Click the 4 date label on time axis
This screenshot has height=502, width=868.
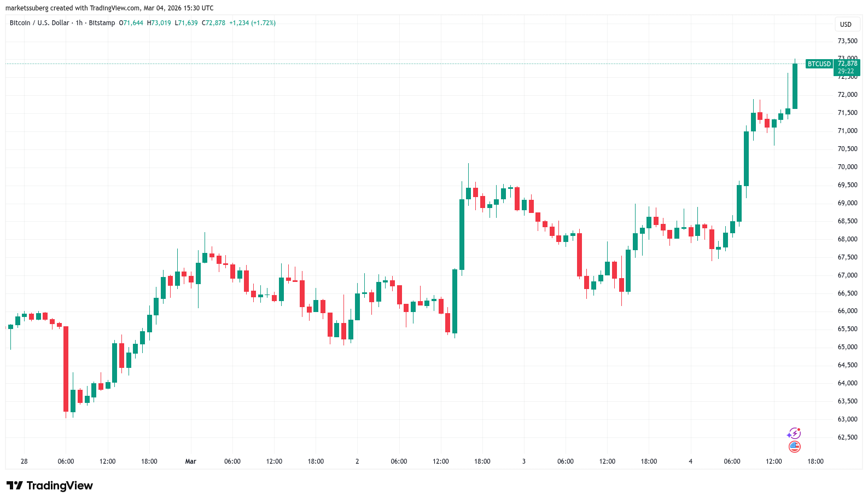click(690, 461)
